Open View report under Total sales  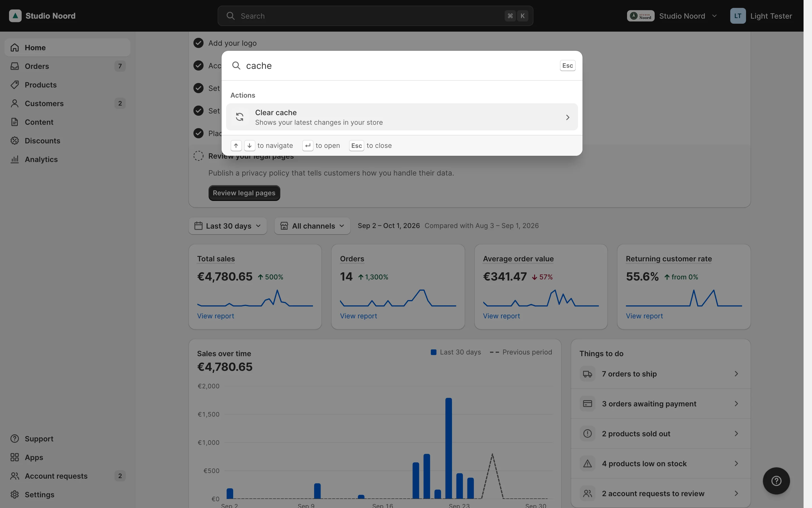pos(215,316)
